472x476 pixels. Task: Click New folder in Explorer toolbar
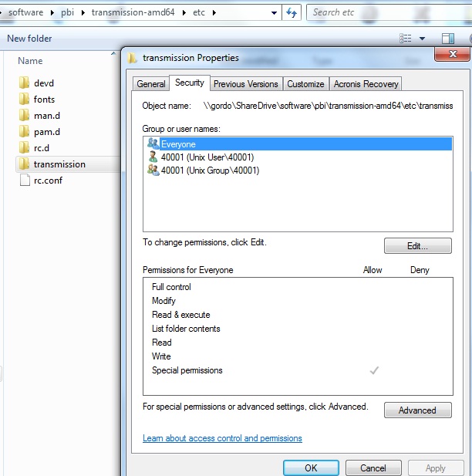[29, 39]
